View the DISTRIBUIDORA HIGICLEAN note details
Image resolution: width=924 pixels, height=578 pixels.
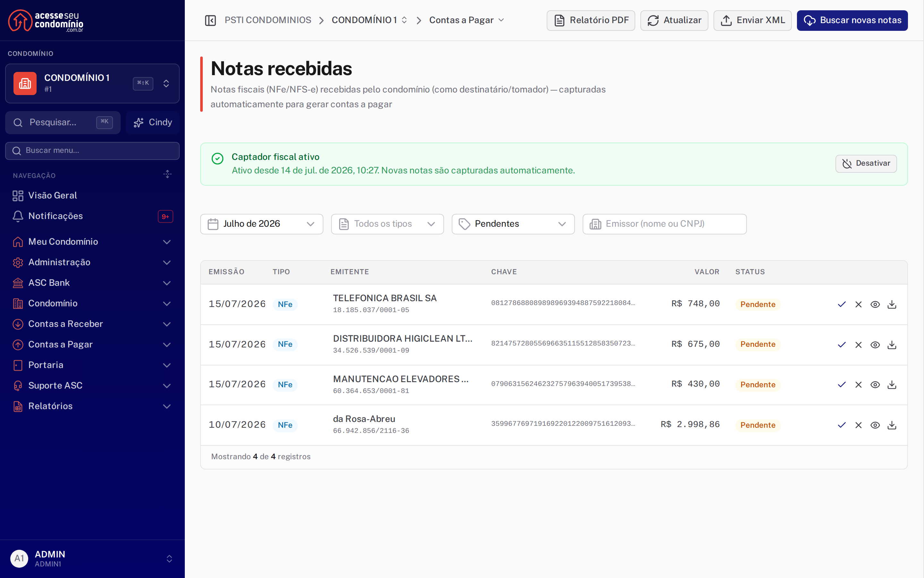coord(875,345)
